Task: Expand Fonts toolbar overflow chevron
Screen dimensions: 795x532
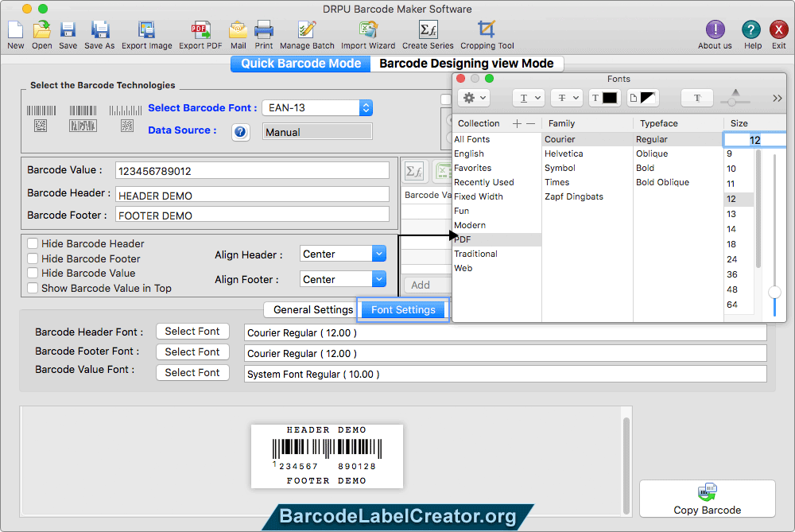Action: click(778, 98)
